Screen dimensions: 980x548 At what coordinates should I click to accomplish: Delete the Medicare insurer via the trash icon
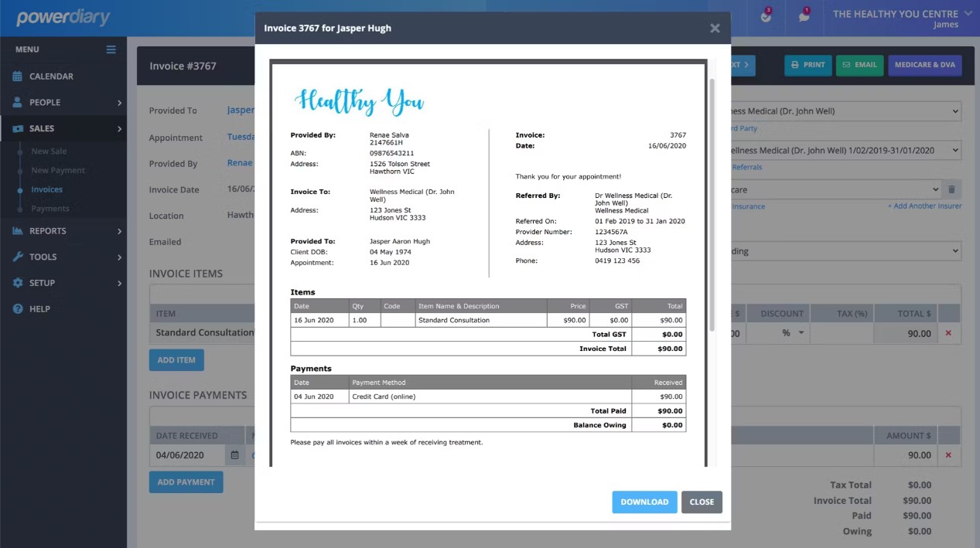951,189
